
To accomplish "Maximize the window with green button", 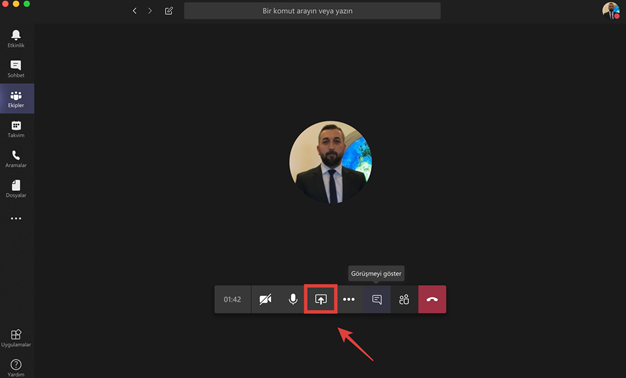I will coord(27,4).
